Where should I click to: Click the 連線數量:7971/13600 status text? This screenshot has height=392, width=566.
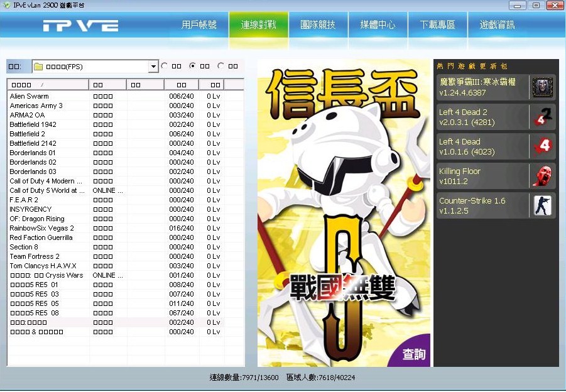pos(244,378)
